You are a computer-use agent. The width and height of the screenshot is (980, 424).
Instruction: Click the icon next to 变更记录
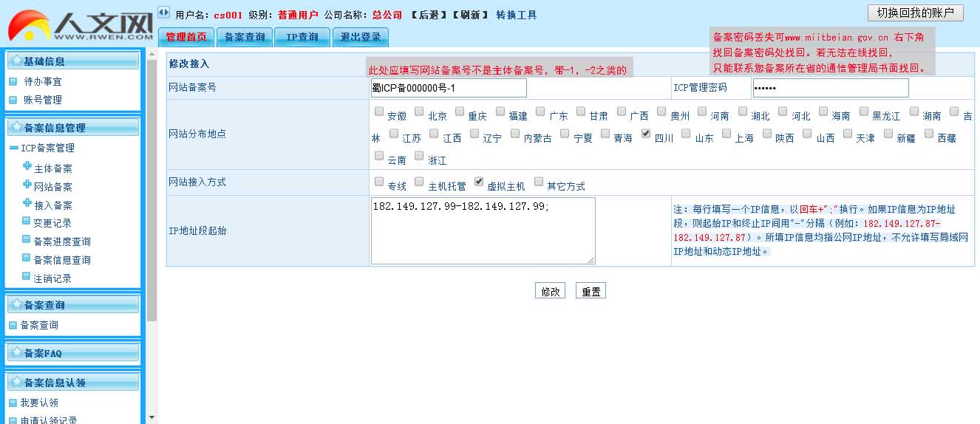point(27,222)
